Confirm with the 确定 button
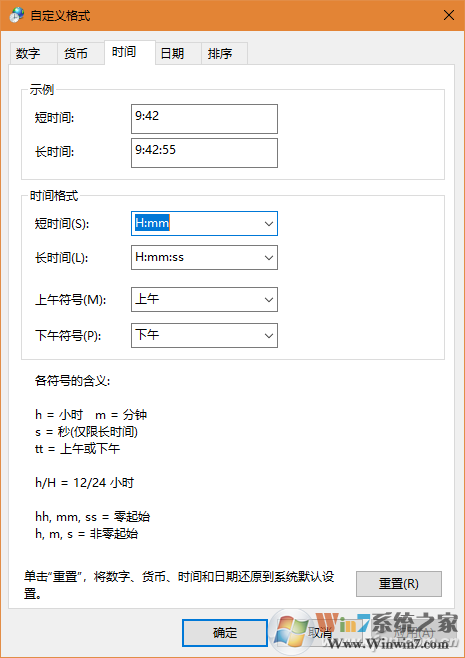Viewport: 465px width, 658px height. 225,633
